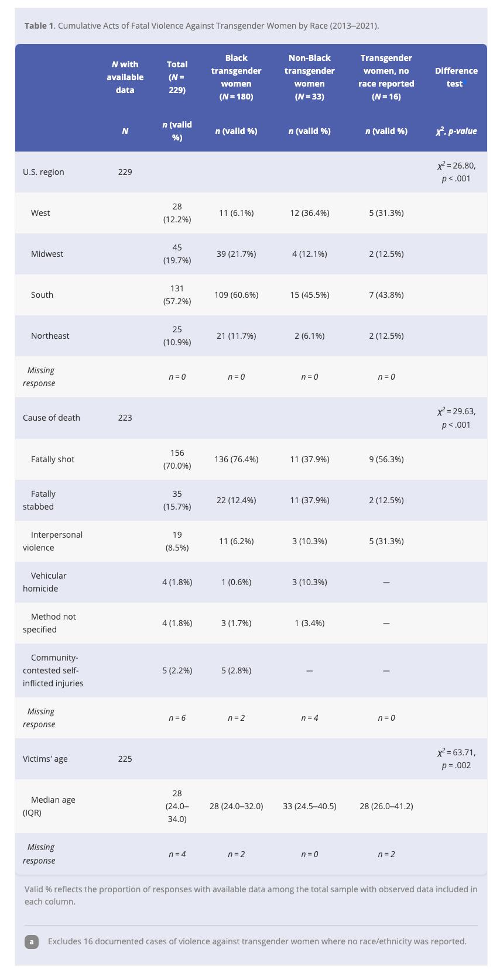This screenshot has width=500, height=980.
Task: Click the 'Non-Black transgender women' column header
Action: tap(310, 77)
